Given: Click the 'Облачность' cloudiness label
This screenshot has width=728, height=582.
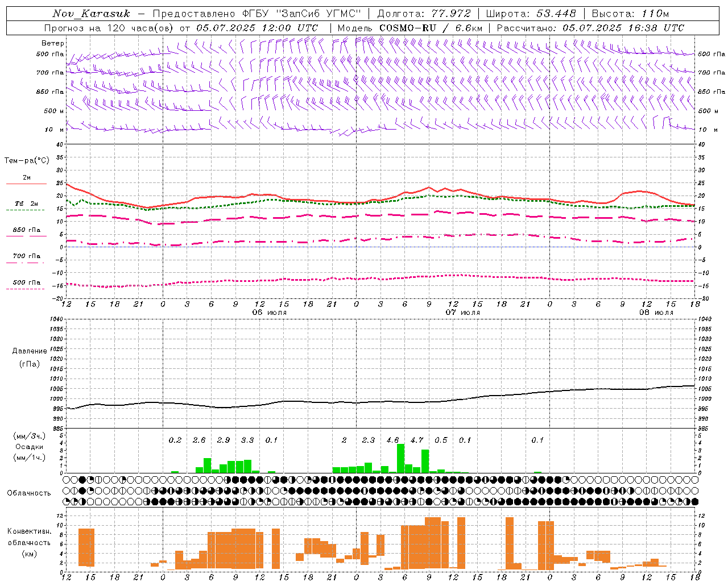Looking at the screenshot, I should pos(29,493).
